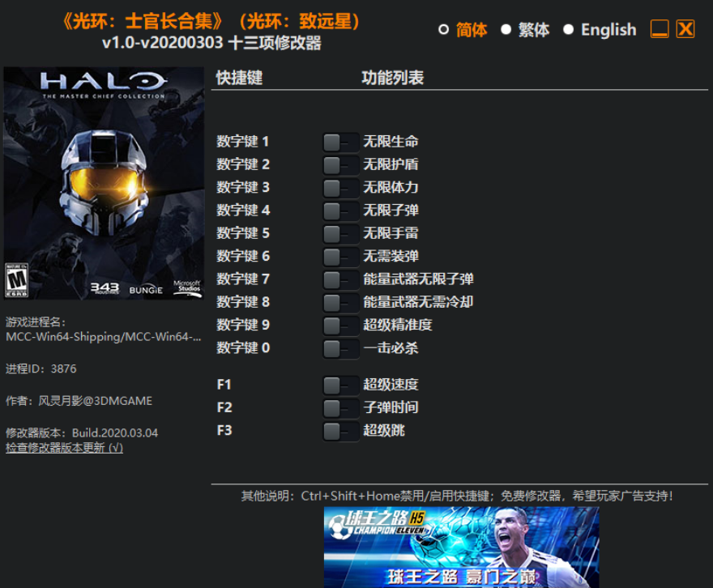Close the trainer with X icon

[685, 29]
